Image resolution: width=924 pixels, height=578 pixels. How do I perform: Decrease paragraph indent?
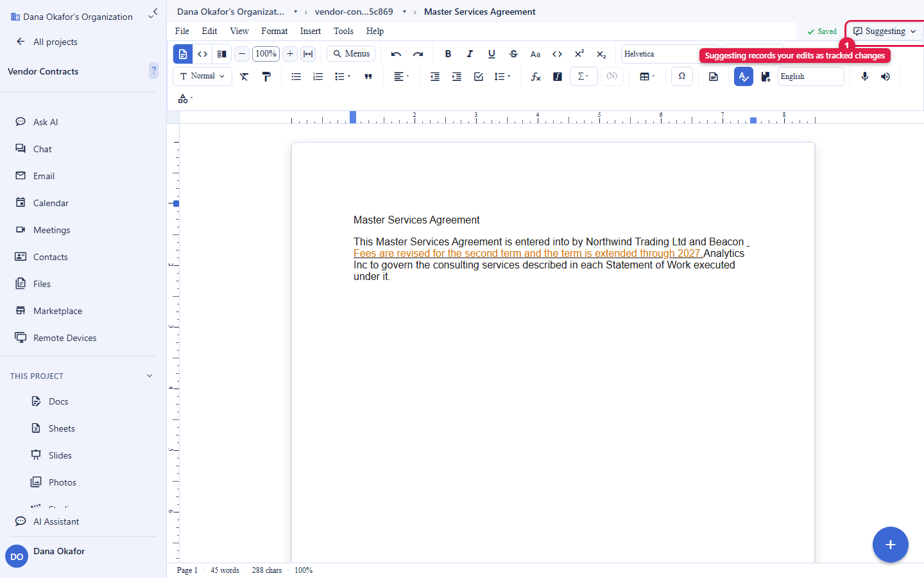pos(434,76)
